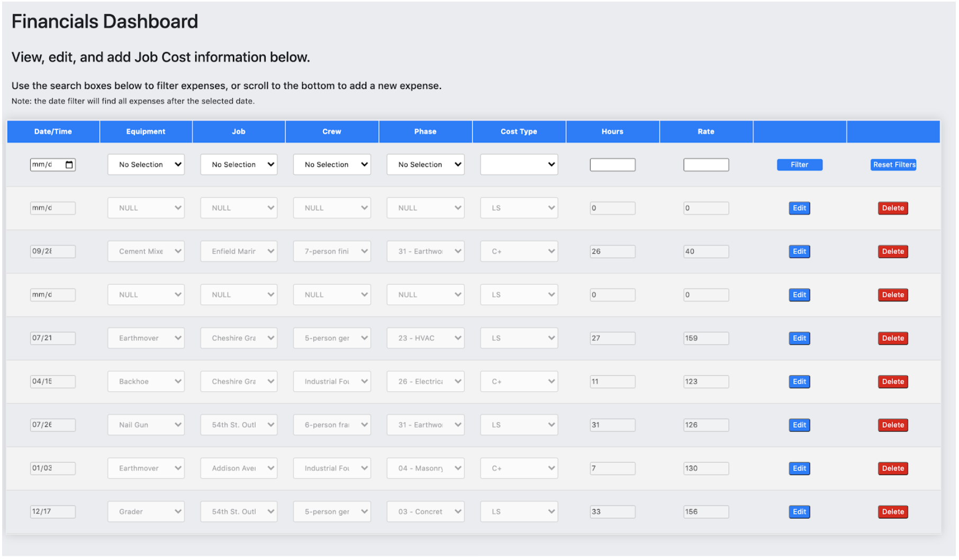This screenshot has height=560, width=959.
Task: Focus the Rate filter input box
Action: point(706,165)
